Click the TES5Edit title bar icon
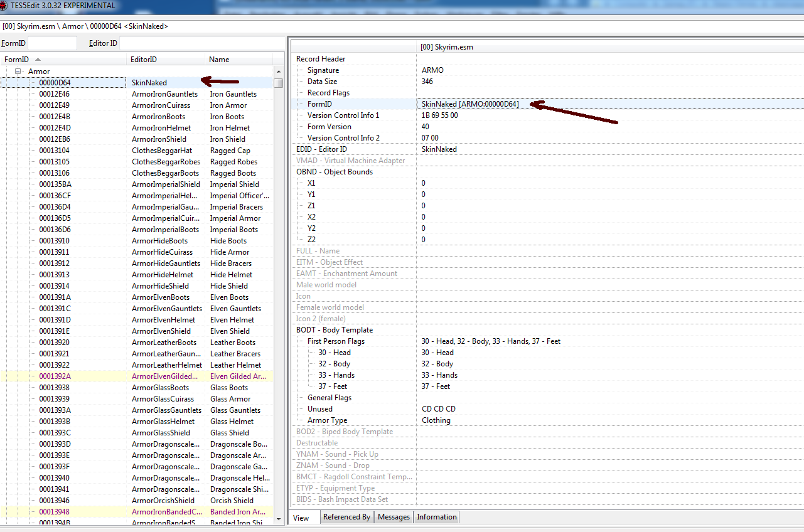Image resolution: width=804 pixels, height=532 pixels. click(4, 5)
